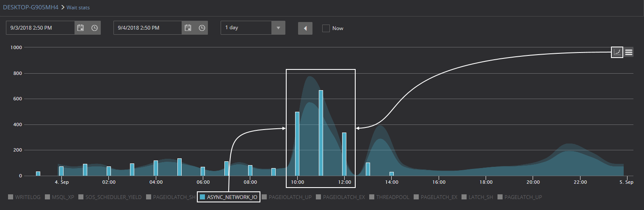The image size is (644, 210).
Task: Select Wait stats breadcrumb
Action: coord(78,8)
